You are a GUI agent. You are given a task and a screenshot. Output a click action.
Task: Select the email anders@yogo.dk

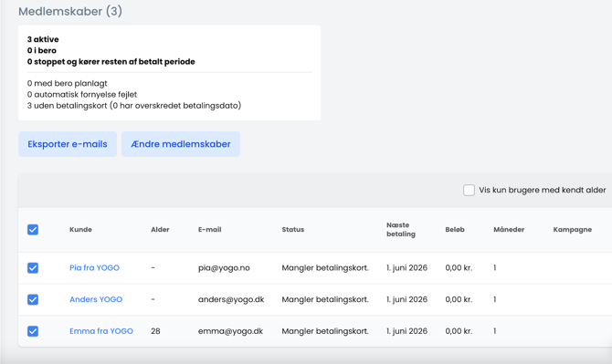pos(231,299)
